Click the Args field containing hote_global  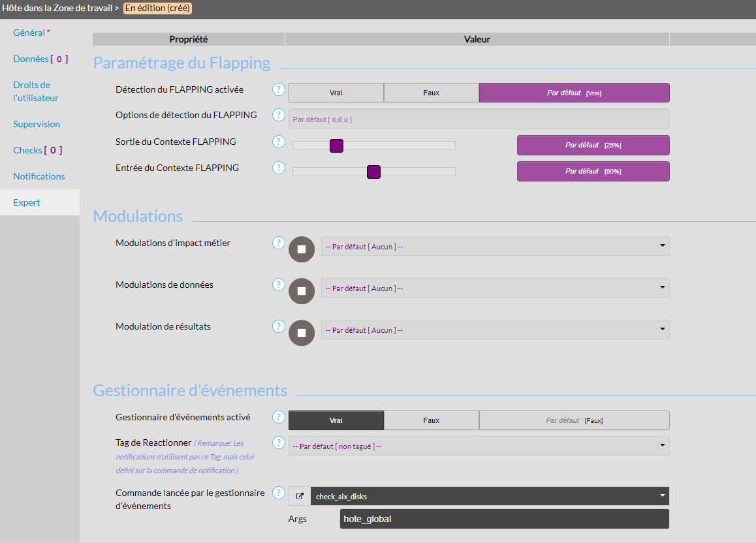click(x=504, y=519)
